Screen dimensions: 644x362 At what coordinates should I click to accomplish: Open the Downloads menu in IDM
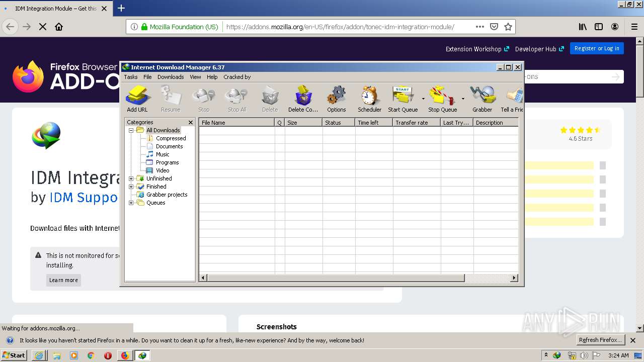171,77
